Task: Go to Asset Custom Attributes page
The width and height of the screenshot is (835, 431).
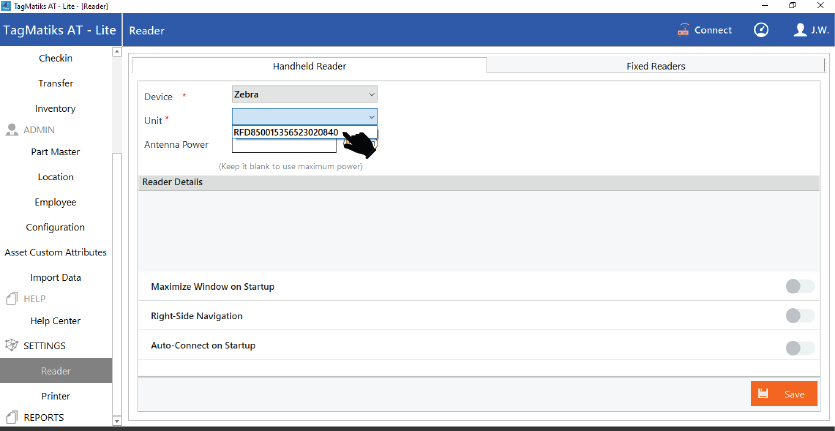Action: 55,252
